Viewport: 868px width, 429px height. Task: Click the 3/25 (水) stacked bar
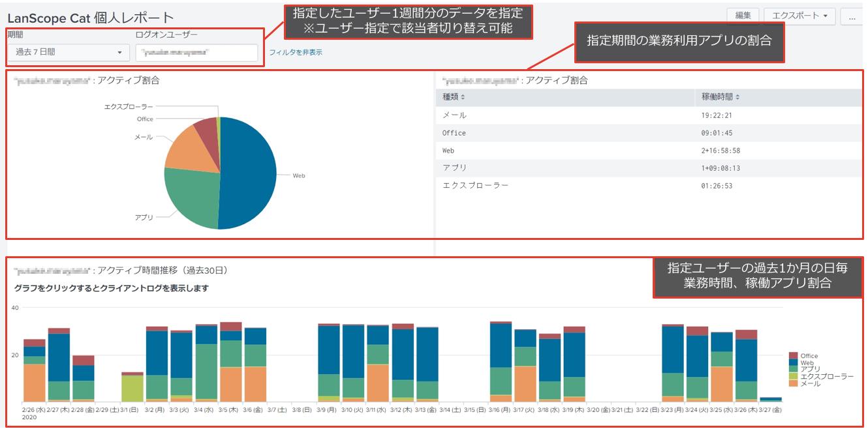click(721, 366)
